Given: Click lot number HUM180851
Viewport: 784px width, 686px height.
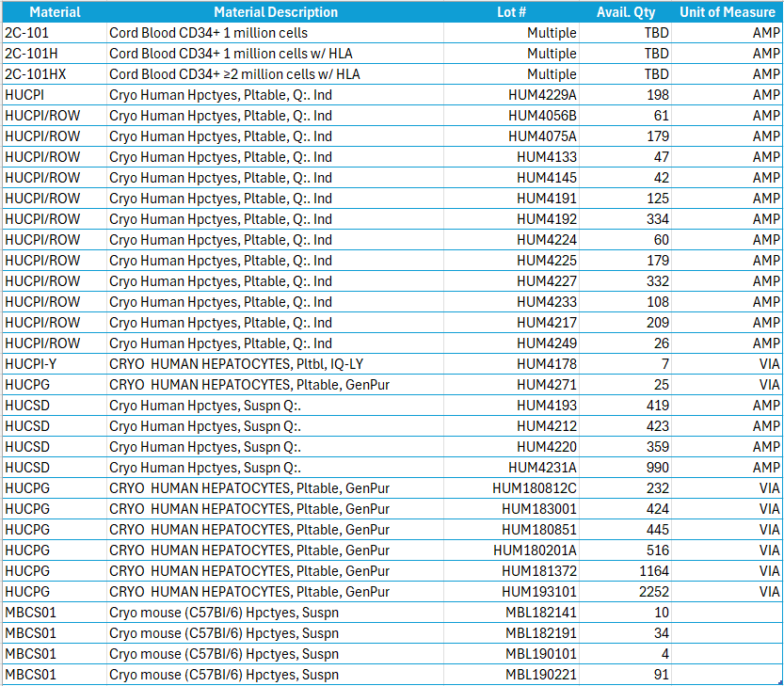Looking at the screenshot, I should (539, 530).
